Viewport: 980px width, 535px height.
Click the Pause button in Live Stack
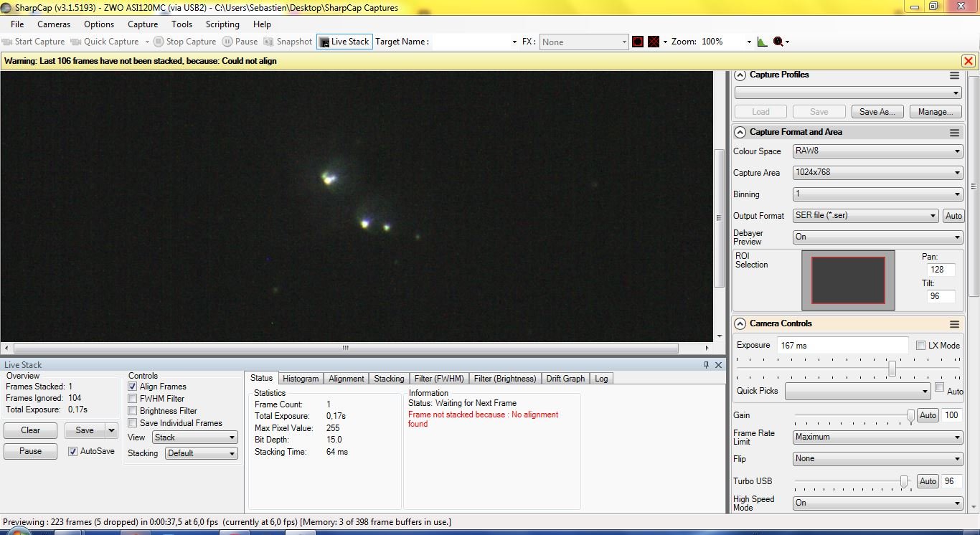pos(30,451)
